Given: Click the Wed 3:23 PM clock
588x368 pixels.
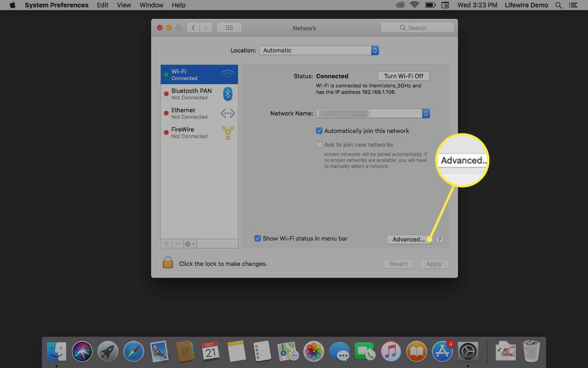Looking at the screenshot, I should click(477, 5).
